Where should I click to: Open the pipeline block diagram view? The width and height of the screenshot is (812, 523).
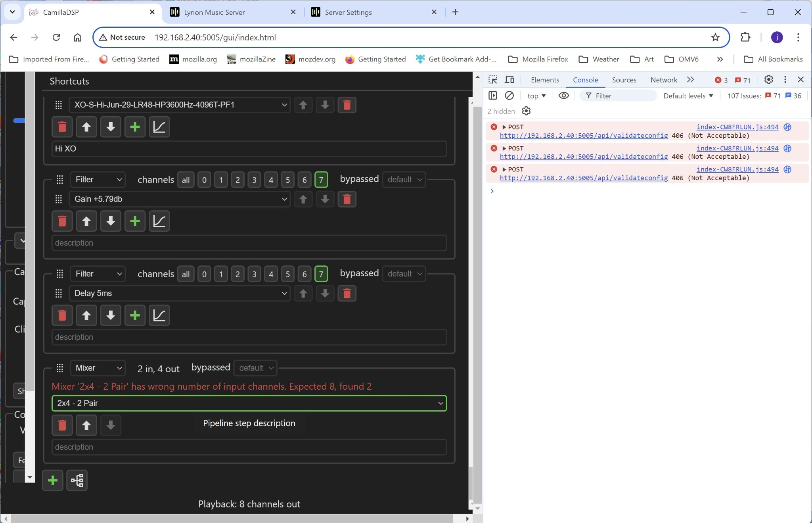pos(77,481)
